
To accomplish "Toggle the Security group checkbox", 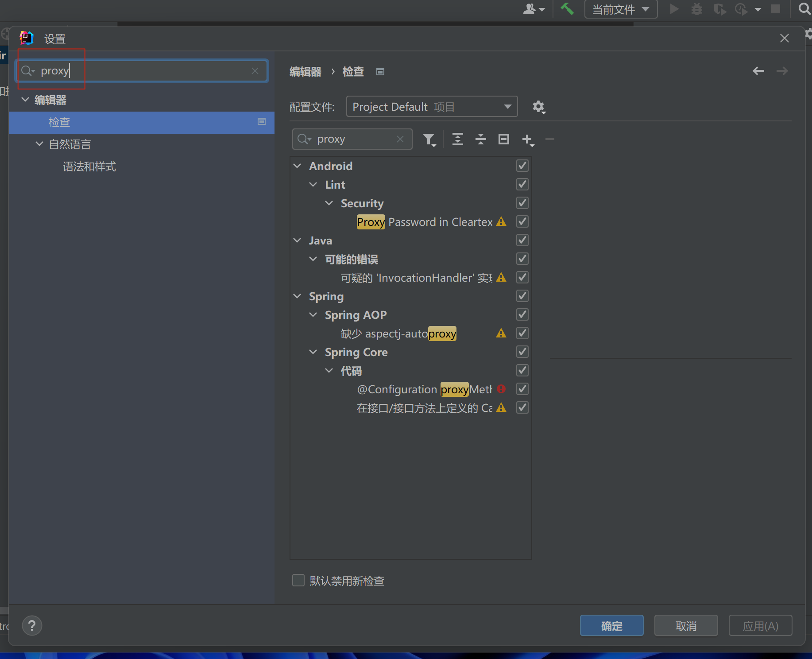I will coord(522,203).
